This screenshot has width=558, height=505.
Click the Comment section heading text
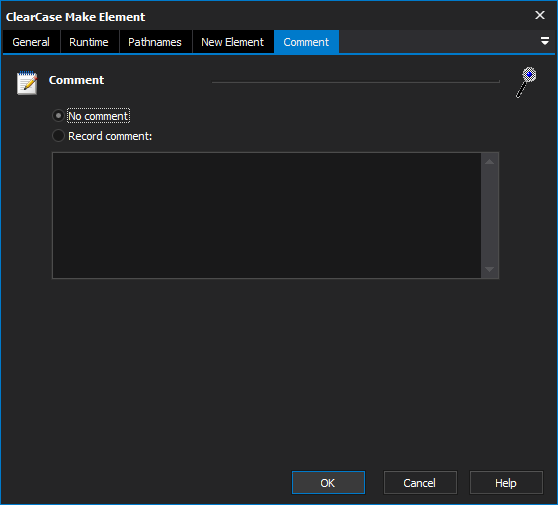pos(77,80)
